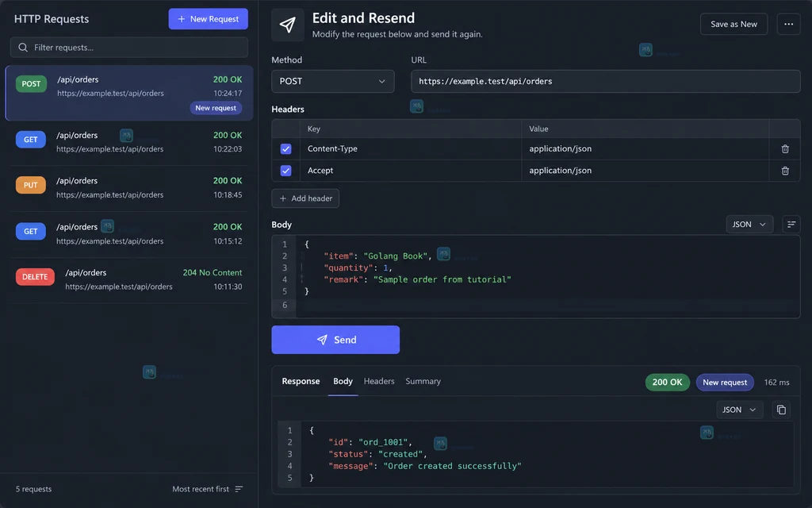Viewport: 812px width, 508px height.
Task: Click the Accept header key cell
Action: [411, 171]
